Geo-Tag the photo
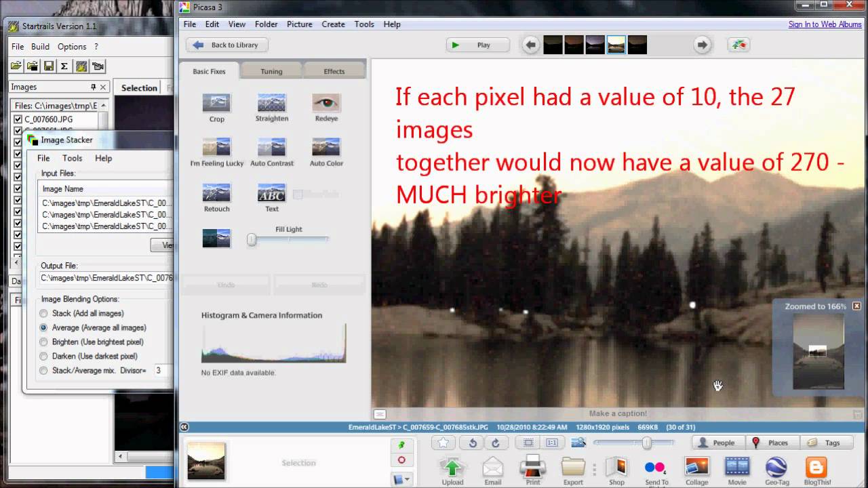 coord(776,470)
